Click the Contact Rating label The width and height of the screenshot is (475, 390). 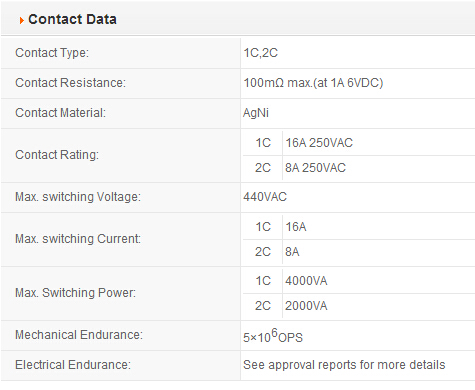57,155
